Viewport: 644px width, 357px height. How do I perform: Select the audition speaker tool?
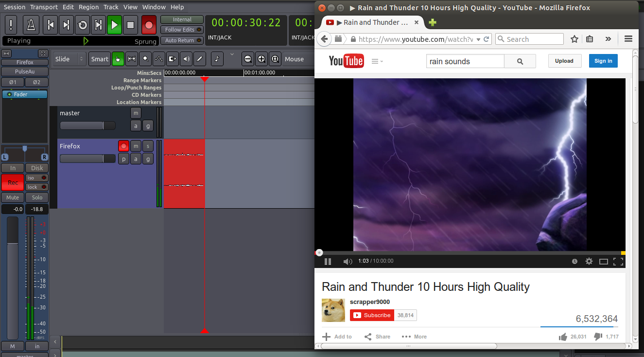pyautogui.click(x=186, y=59)
